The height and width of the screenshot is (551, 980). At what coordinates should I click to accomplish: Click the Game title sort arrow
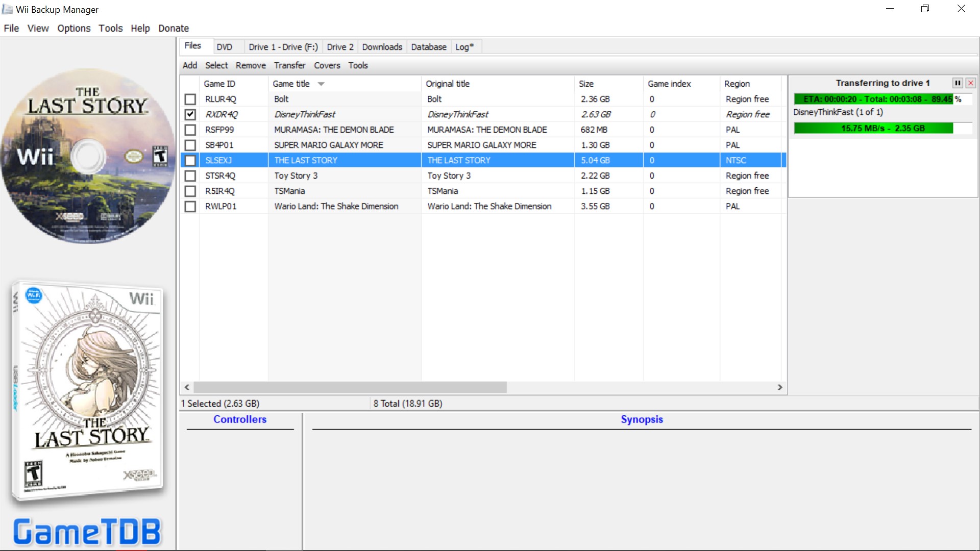point(321,84)
